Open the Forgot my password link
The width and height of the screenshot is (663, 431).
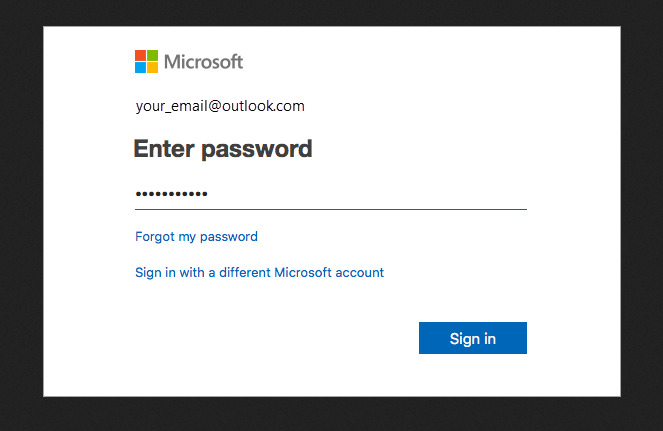[x=196, y=236]
